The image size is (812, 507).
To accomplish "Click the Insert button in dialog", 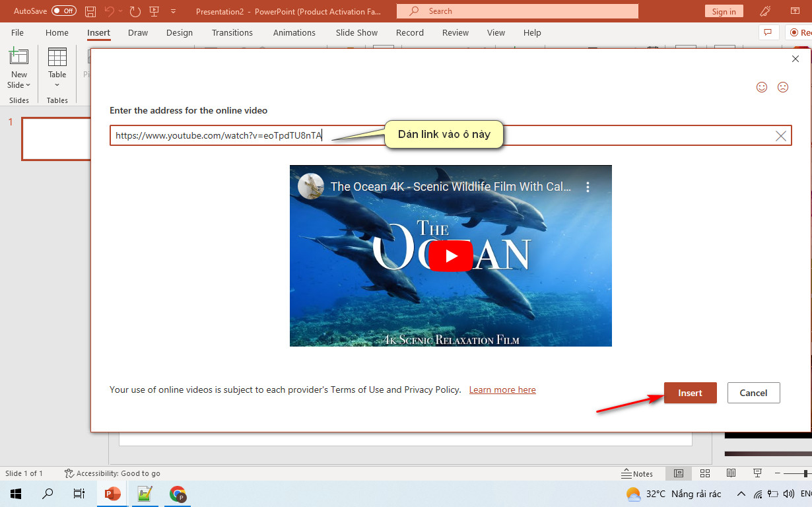I will point(690,393).
